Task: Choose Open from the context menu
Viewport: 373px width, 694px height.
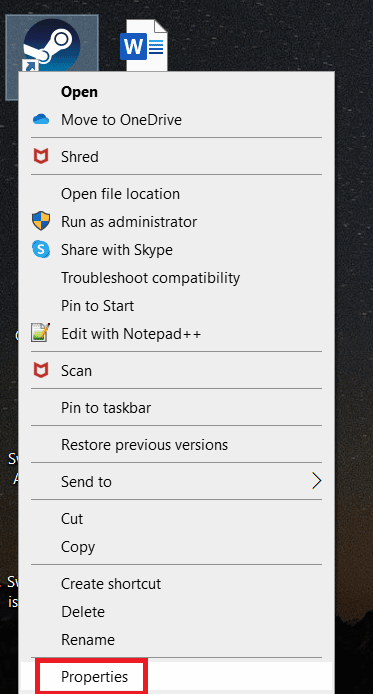Action: pyautogui.click(x=79, y=92)
